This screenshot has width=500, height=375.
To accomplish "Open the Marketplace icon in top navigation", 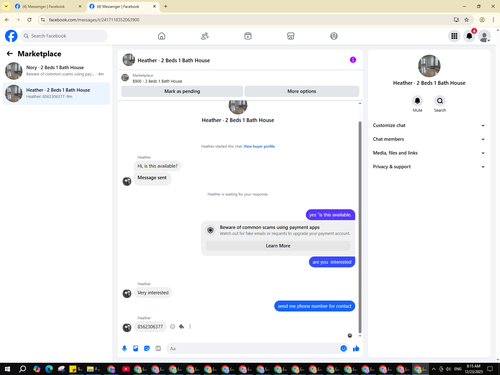I will tap(291, 36).
